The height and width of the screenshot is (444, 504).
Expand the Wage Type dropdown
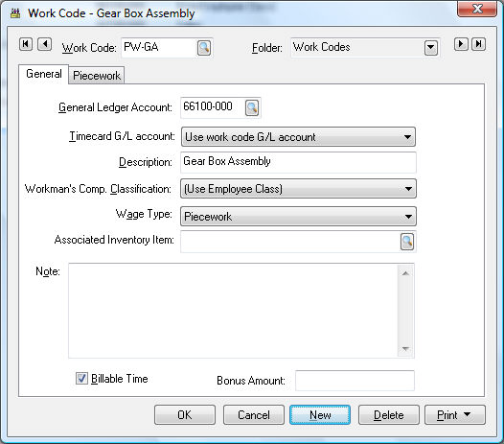coord(298,216)
